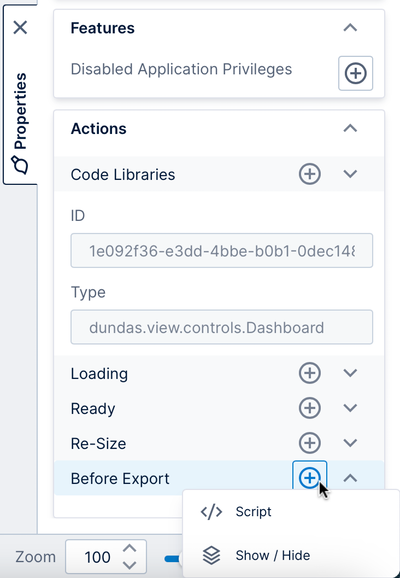Expand the Re-Size actions list
The width and height of the screenshot is (400, 578).
click(x=350, y=443)
